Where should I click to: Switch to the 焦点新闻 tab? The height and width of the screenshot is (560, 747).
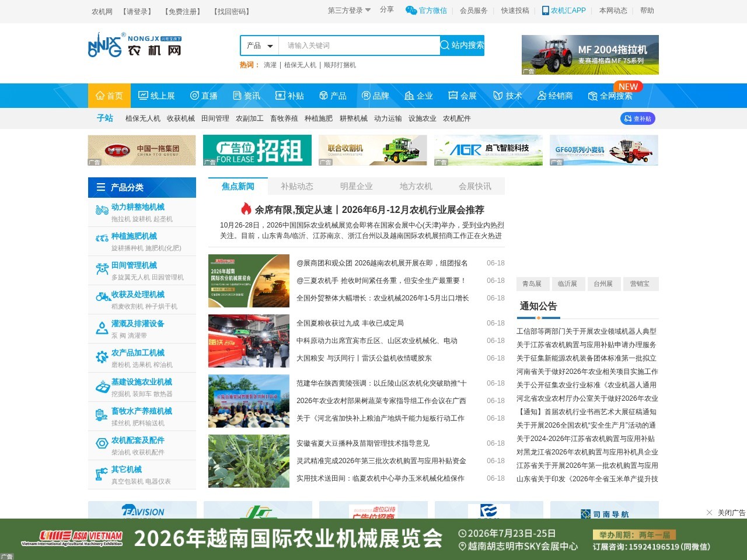[x=238, y=186]
